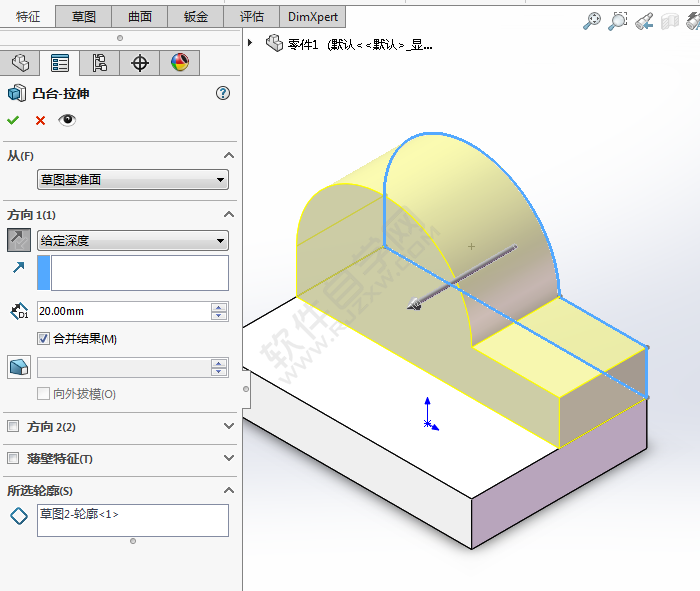The image size is (700, 591).
Task: Open the 给定深度 end condition dropdown
Action: pyautogui.click(x=133, y=241)
